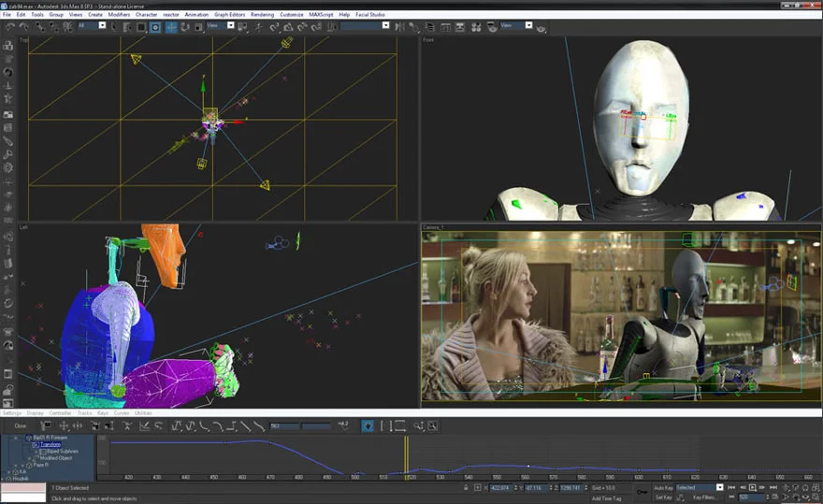Click Add Time Tag
Screen dimensions: 823x504
point(606,498)
